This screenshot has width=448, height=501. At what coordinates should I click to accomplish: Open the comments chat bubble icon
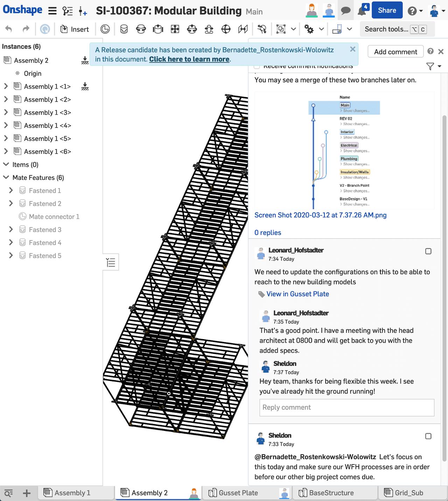click(346, 11)
